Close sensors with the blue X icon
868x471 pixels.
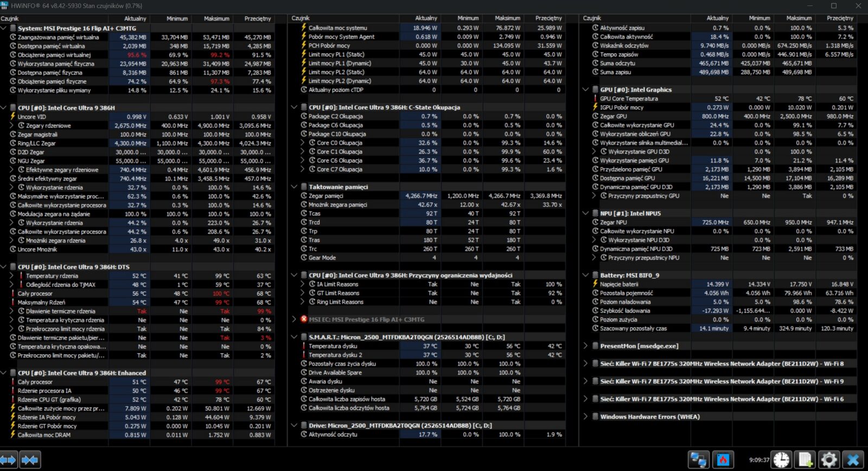coord(853,460)
